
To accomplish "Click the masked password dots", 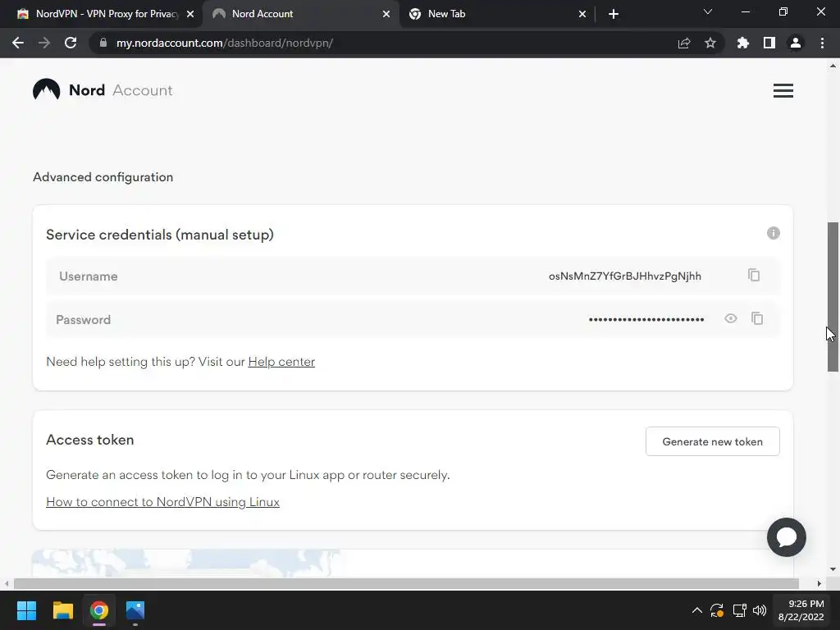I will coord(646,319).
